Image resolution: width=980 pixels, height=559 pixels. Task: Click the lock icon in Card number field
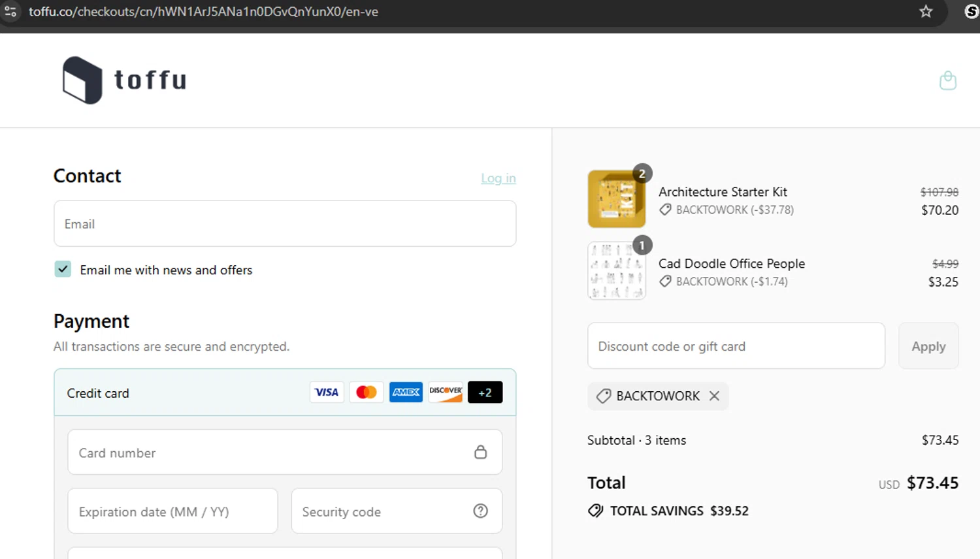tap(481, 452)
